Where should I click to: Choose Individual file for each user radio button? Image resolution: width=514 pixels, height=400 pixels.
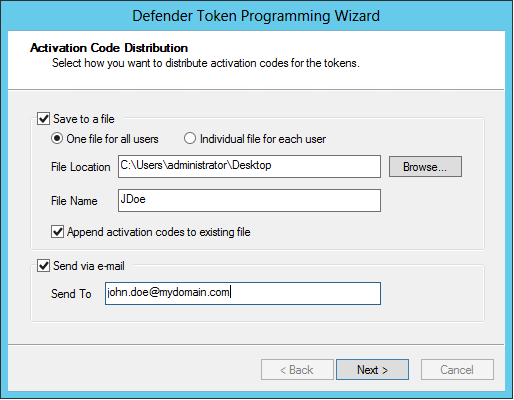[190, 138]
